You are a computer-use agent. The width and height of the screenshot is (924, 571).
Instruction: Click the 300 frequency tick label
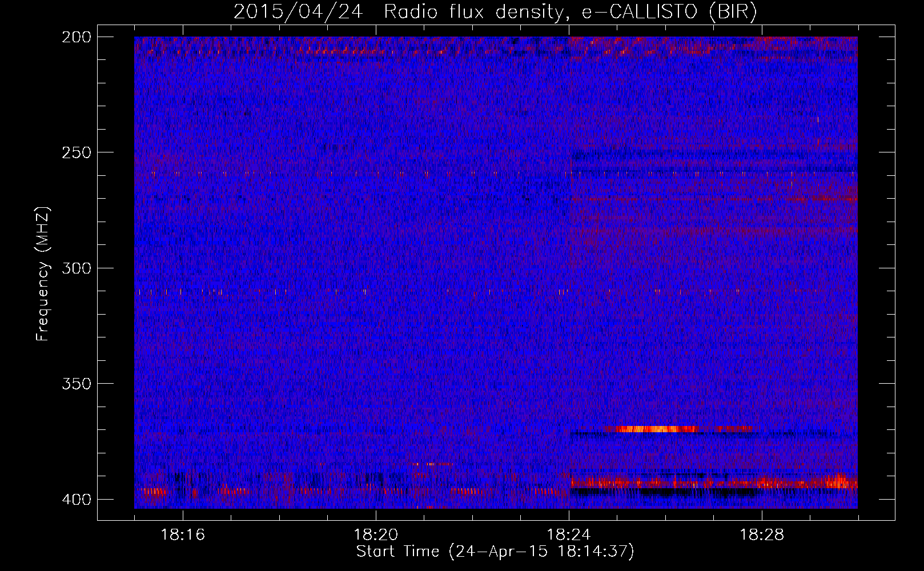76,268
